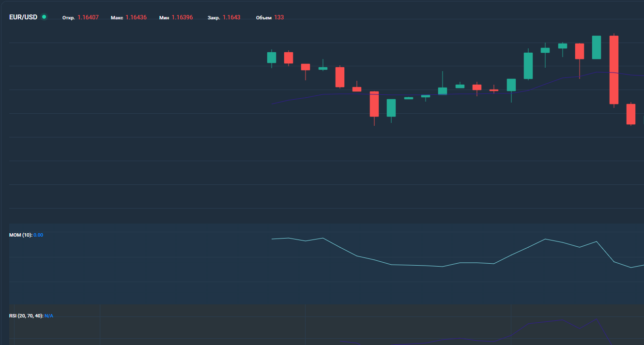The width and height of the screenshot is (644, 345).
Task: Click the green status dot beside EUR/USD
Action: point(44,17)
